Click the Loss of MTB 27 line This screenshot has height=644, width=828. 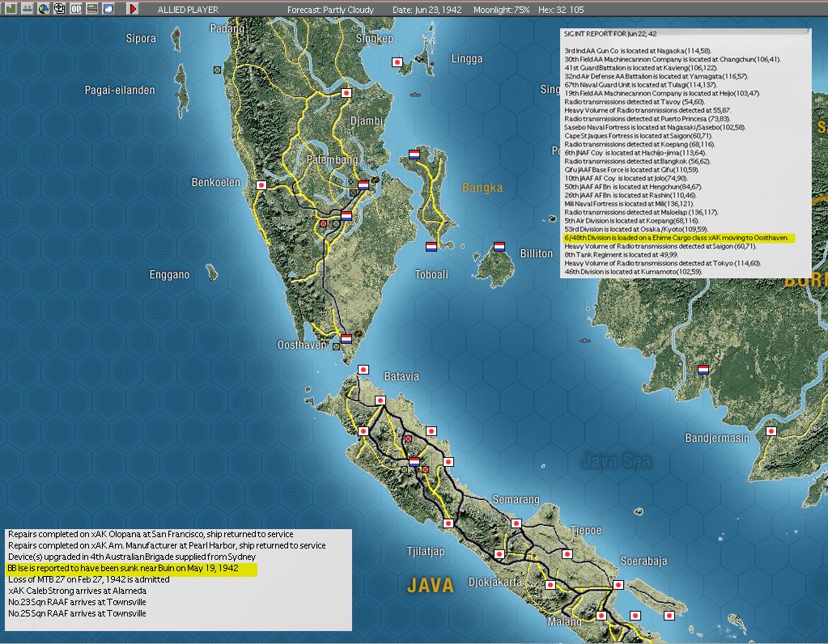pyautogui.click(x=89, y=579)
